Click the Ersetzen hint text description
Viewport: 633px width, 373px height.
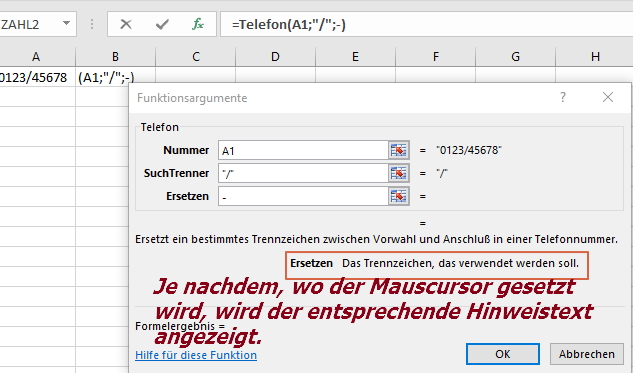(x=460, y=263)
